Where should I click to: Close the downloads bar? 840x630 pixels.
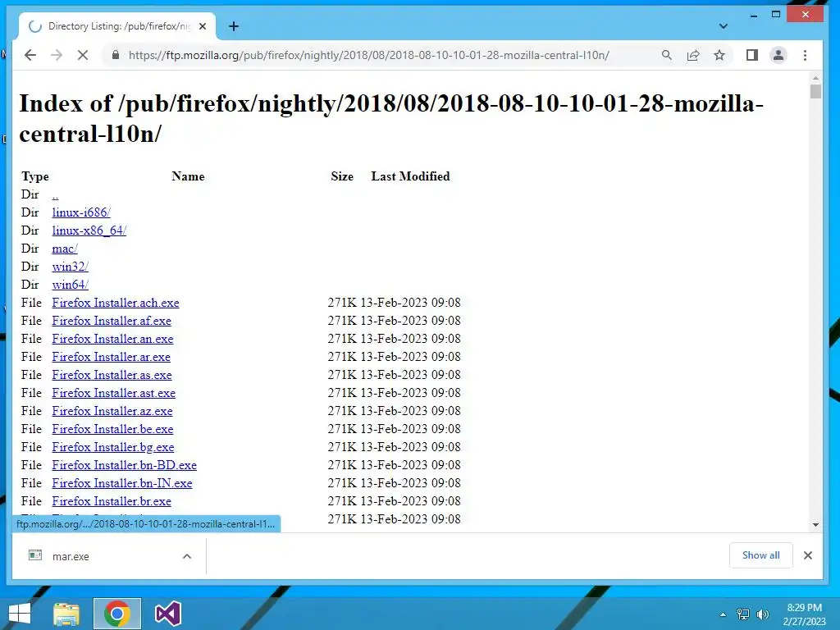808,555
